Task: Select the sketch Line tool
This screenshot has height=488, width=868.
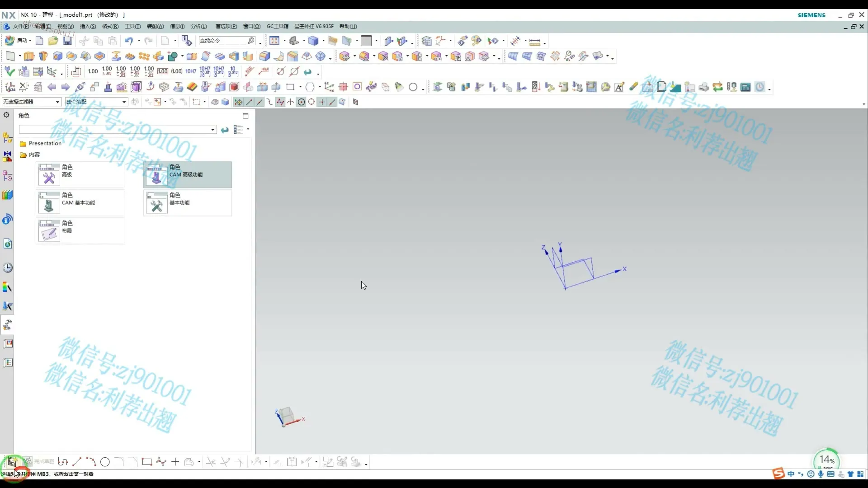Action: (x=77, y=462)
